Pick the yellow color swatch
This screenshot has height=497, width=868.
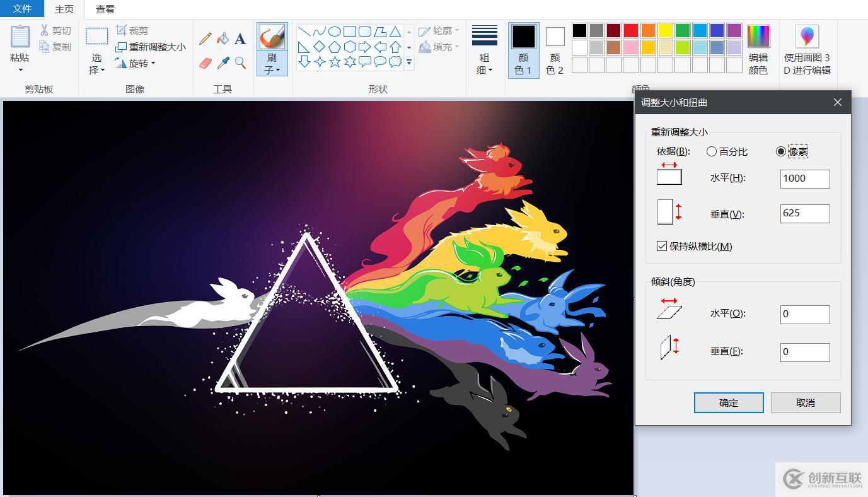(x=666, y=30)
